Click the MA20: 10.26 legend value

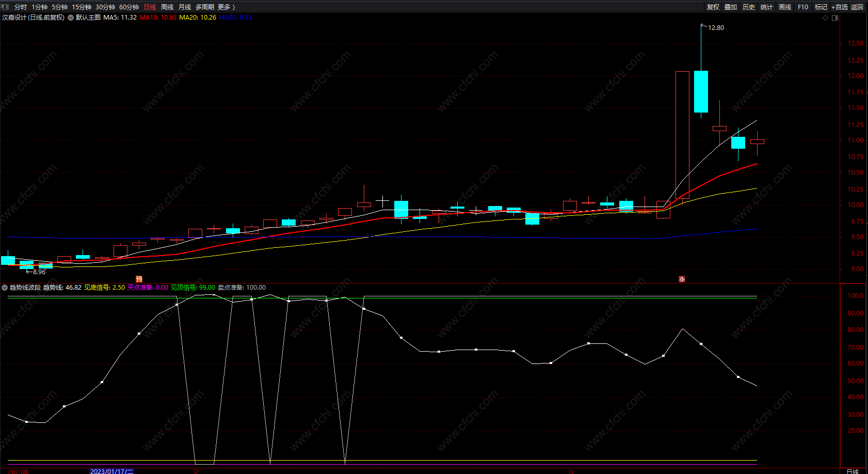pos(198,18)
